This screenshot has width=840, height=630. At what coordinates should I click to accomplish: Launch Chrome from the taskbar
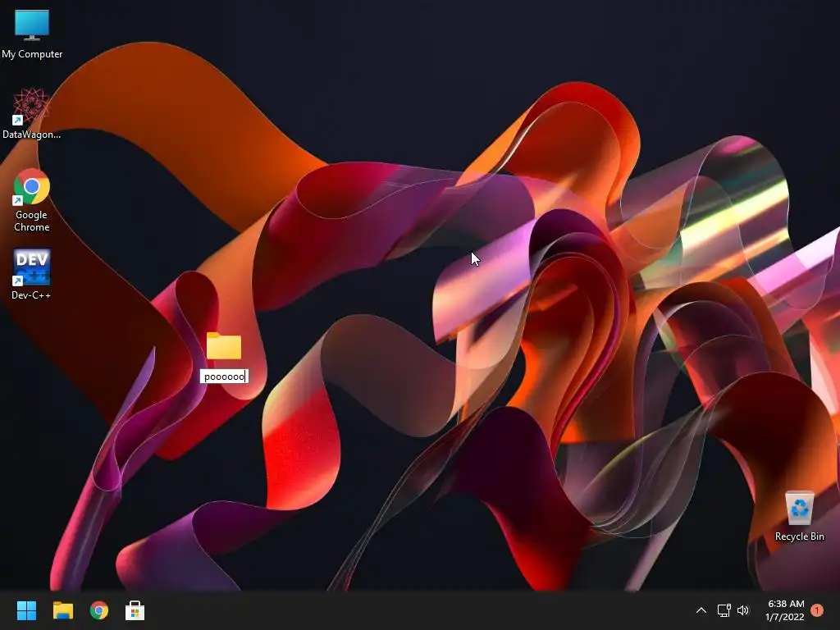point(99,610)
